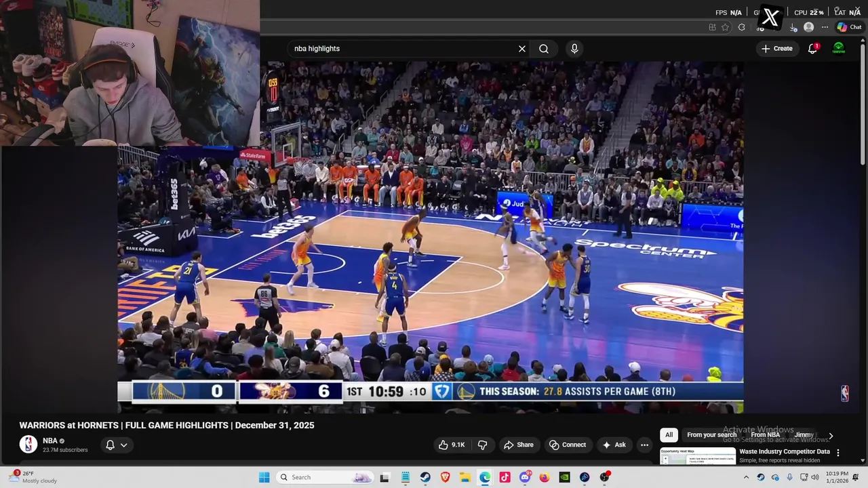868x488 pixels.
Task: Open the volume speaker tray icon
Action: click(815, 477)
